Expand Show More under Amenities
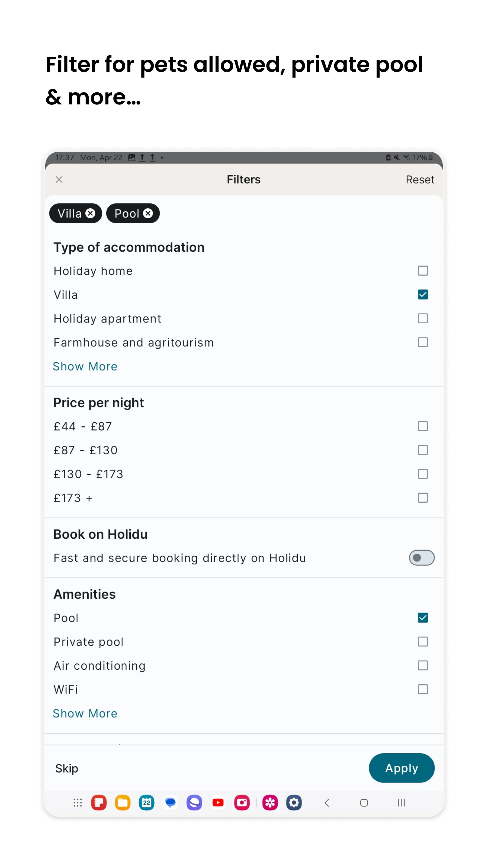The width and height of the screenshot is (488, 868). 85,713
